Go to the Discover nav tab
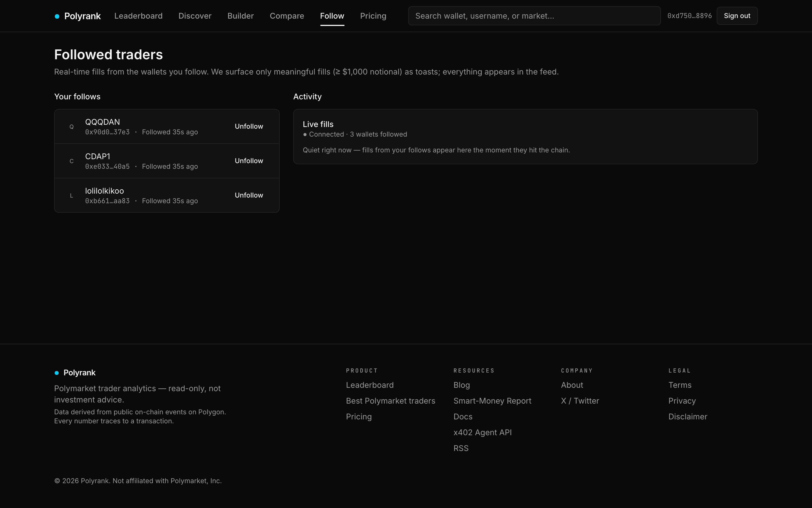This screenshot has width=812, height=508. tap(195, 16)
